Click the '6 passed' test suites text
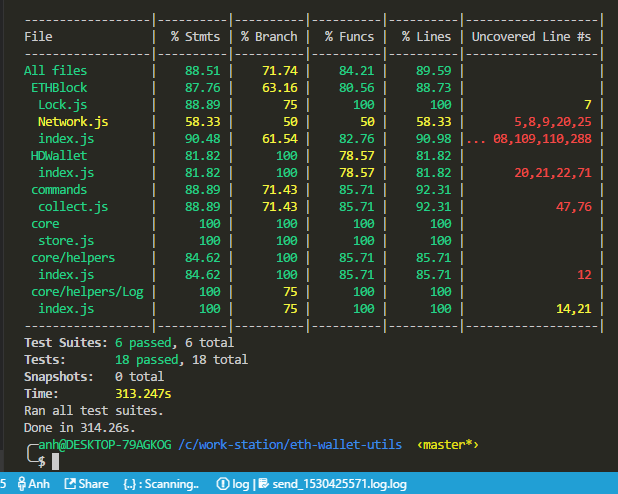This screenshot has width=618, height=494. (143, 343)
